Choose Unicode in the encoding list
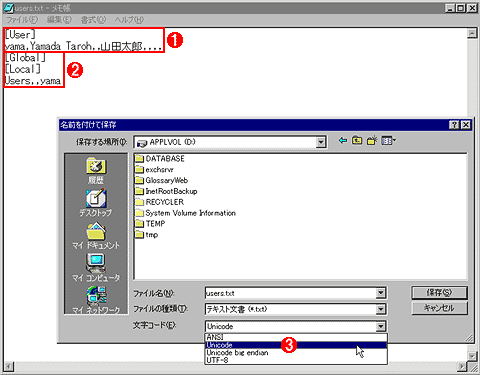480x375 pixels. [296, 345]
